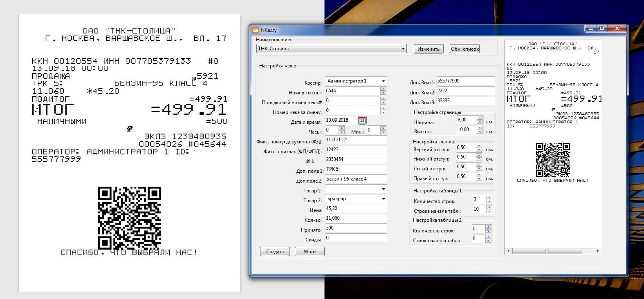The width and height of the screenshot is (644, 299).
Task: Click the Правый отступ spinner
Action: 479,177
